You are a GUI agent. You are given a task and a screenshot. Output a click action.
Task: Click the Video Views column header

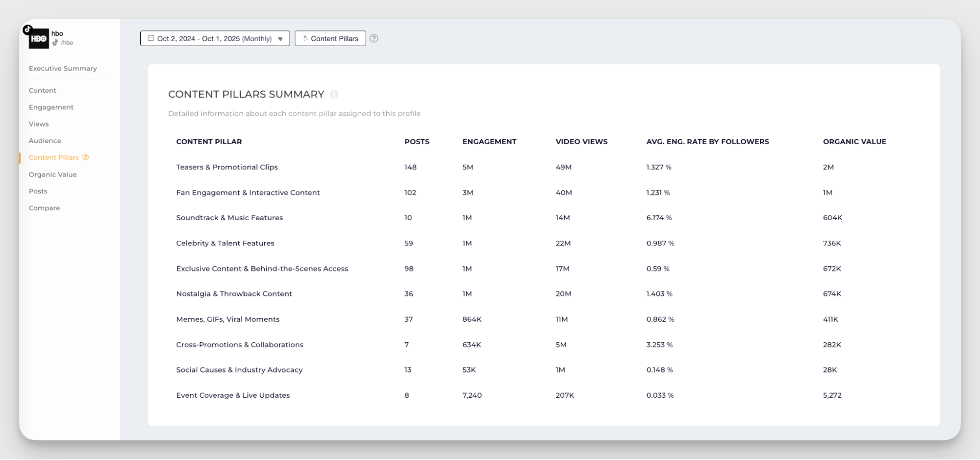click(581, 142)
